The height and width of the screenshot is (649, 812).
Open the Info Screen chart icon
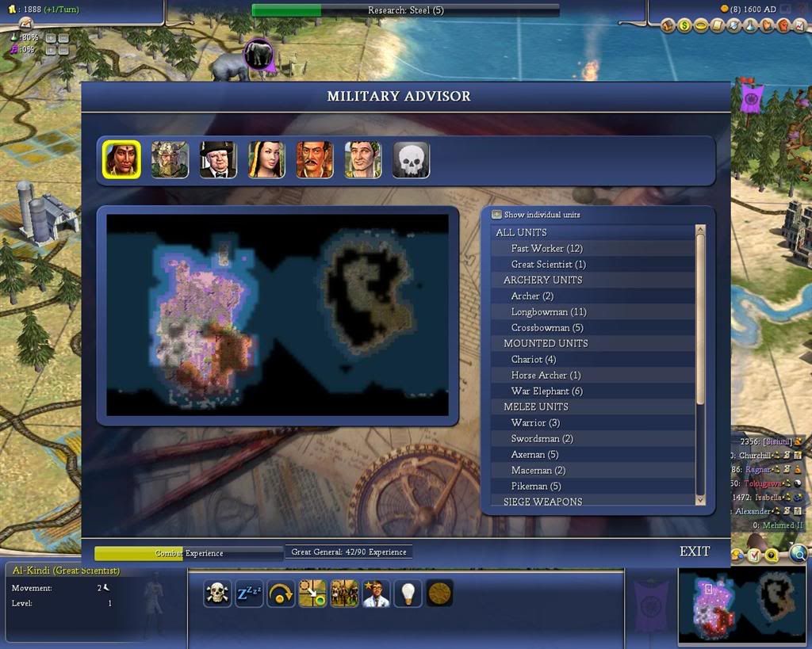(x=801, y=25)
